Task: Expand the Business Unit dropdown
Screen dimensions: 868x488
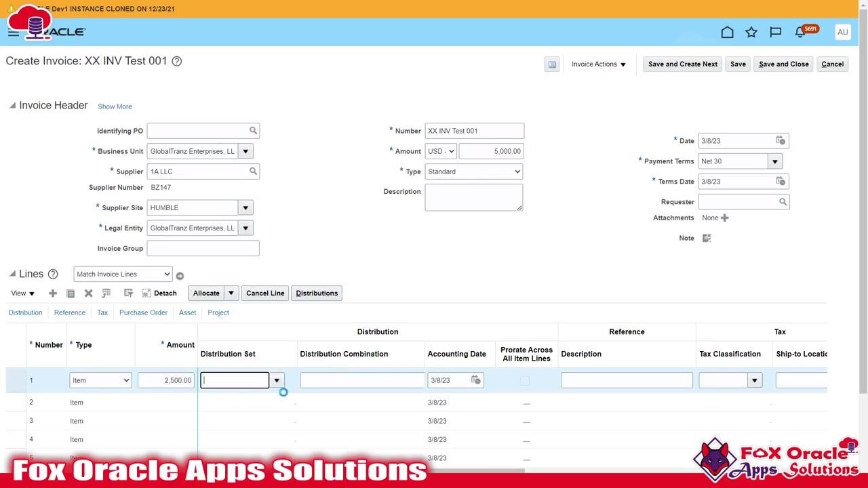Action: pyautogui.click(x=246, y=151)
